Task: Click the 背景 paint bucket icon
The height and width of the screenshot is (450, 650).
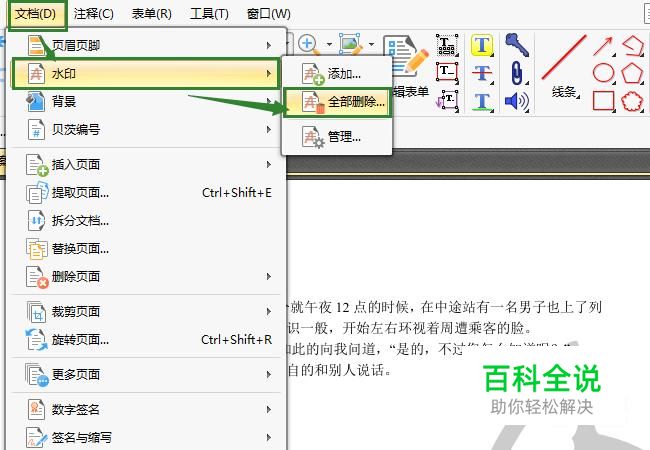Action: tap(36, 102)
